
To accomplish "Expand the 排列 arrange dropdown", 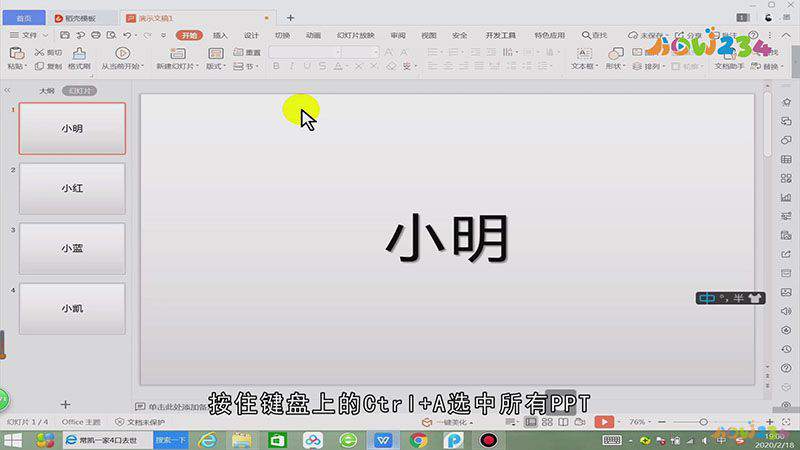I will 663,67.
